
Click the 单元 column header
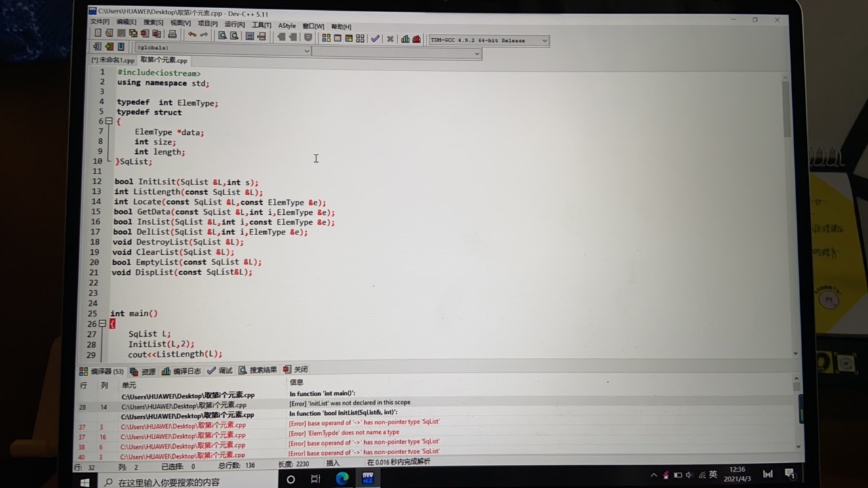pyautogui.click(x=129, y=385)
